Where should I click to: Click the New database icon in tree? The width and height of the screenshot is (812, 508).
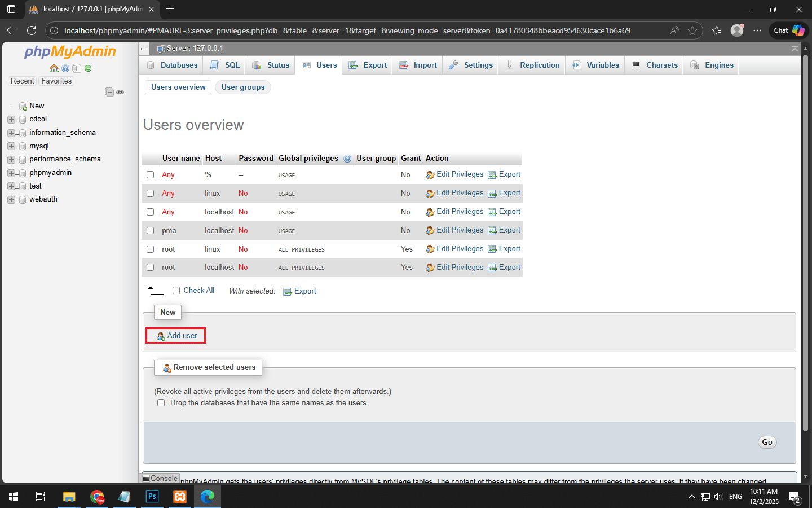(23, 106)
